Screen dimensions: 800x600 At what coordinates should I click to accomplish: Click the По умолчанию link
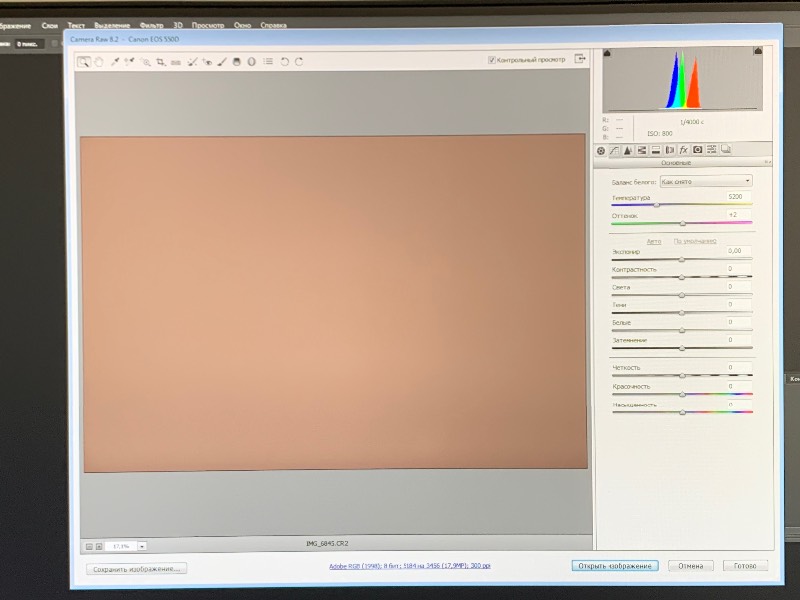coord(695,241)
